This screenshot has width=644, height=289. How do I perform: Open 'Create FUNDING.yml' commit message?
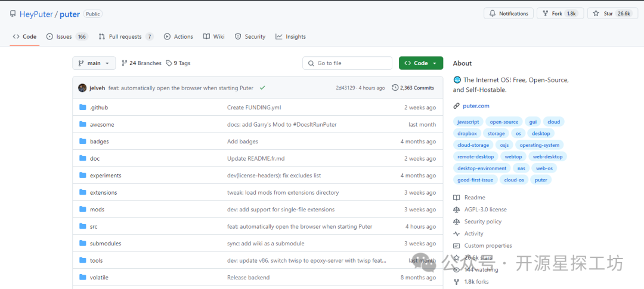pyautogui.click(x=254, y=107)
